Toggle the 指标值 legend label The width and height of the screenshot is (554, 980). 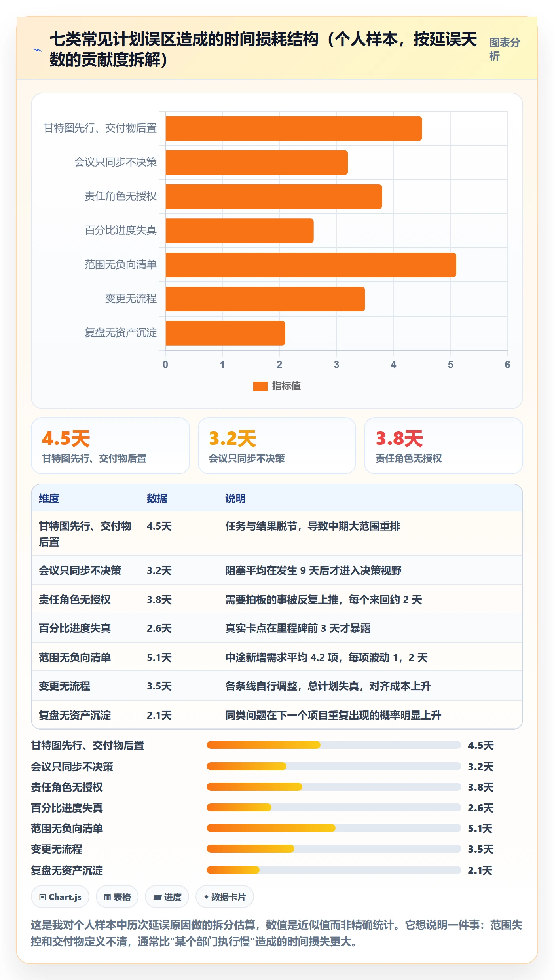click(x=286, y=386)
